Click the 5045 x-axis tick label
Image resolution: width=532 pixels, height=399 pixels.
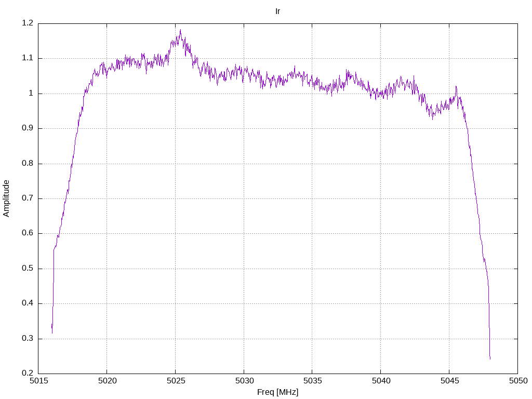coord(449,381)
